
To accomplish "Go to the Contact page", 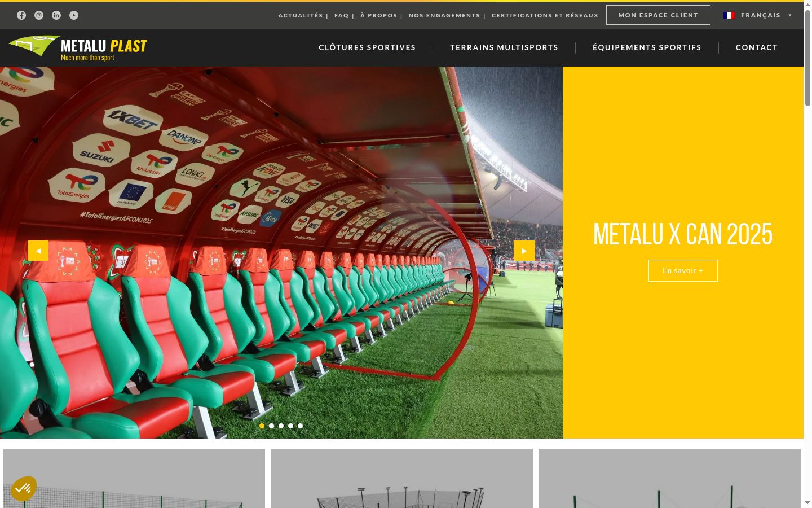I will pos(757,47).
